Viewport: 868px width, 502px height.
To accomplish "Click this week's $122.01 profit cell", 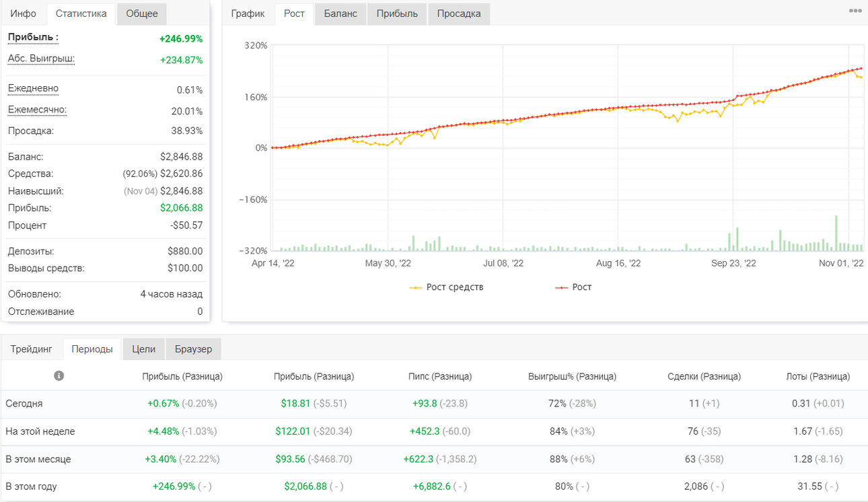I will 294,431.
